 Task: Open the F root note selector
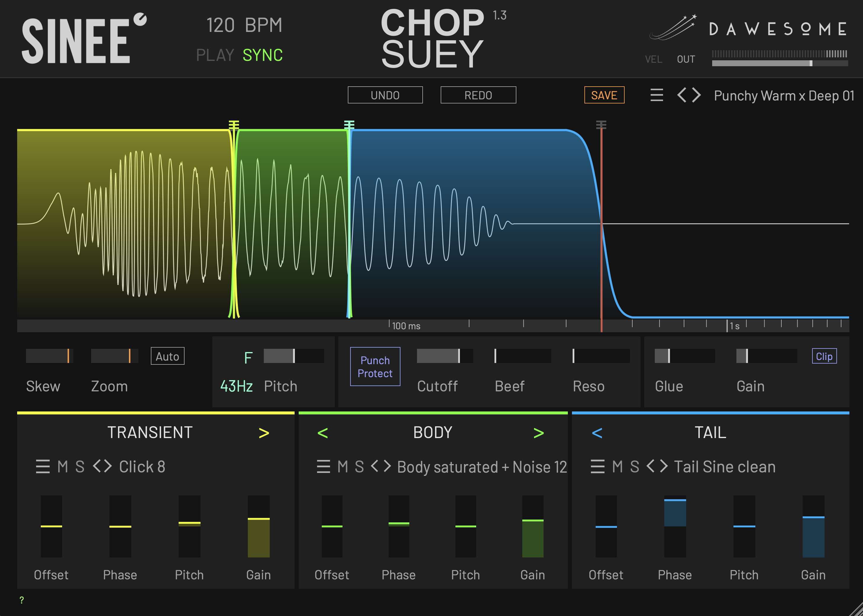248,358
